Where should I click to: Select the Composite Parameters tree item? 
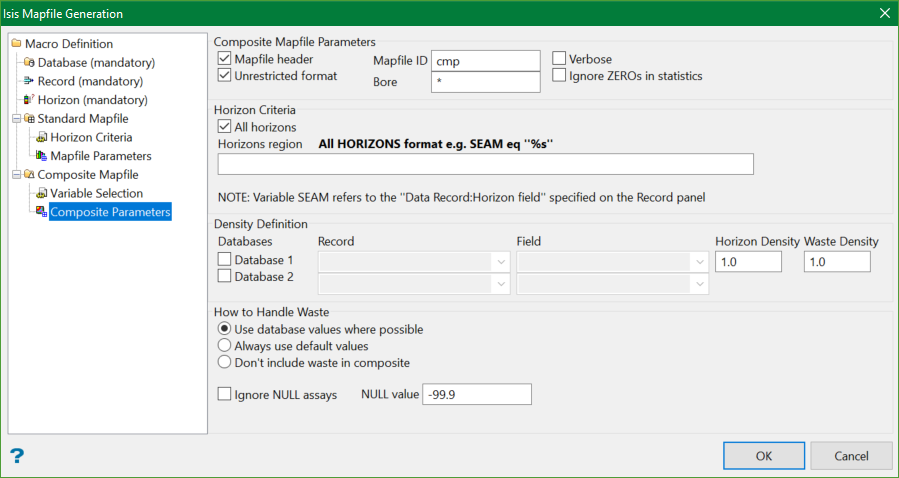(110, 212)
